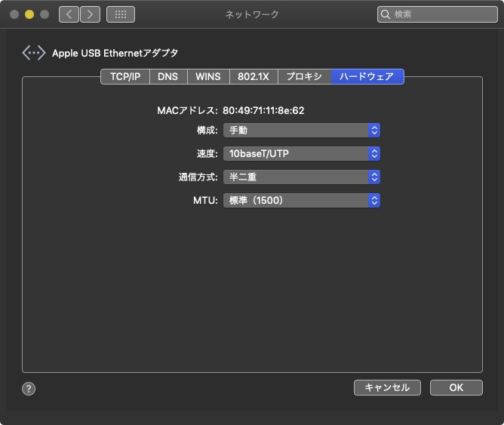Open the 速度 dropdown showing 10baseT/UTP
Screen dimensions: 504x425
point(301,154)
